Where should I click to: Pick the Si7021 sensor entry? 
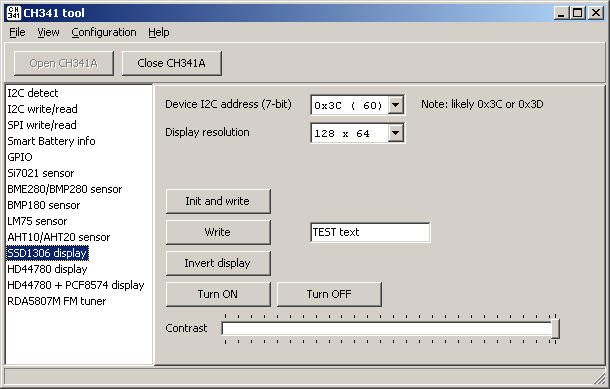coord(40,173)
